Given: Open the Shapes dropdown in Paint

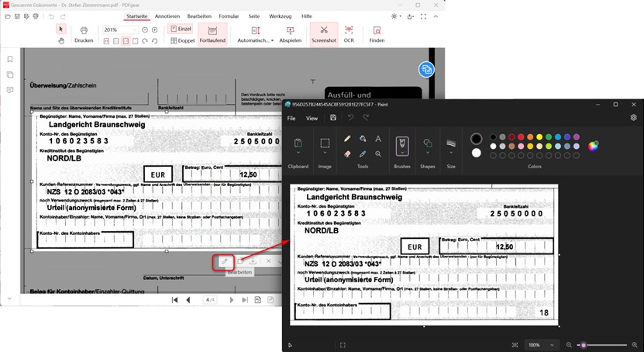Looking at the screenshot, I should pyautogui.click(x=428, y=153).
